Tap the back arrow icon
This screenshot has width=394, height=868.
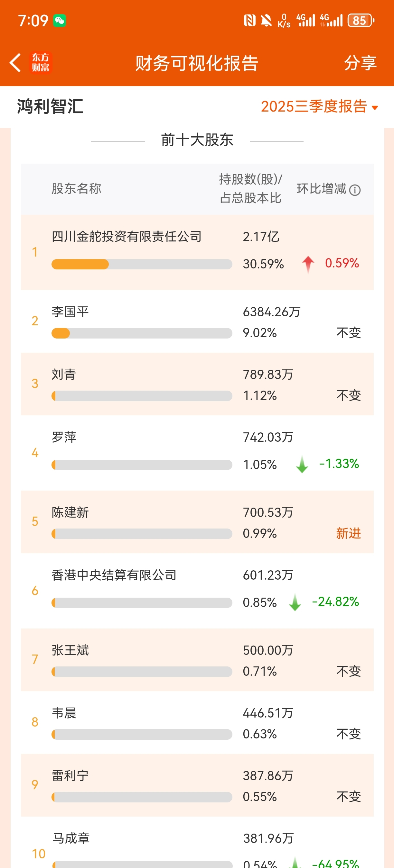15,63
